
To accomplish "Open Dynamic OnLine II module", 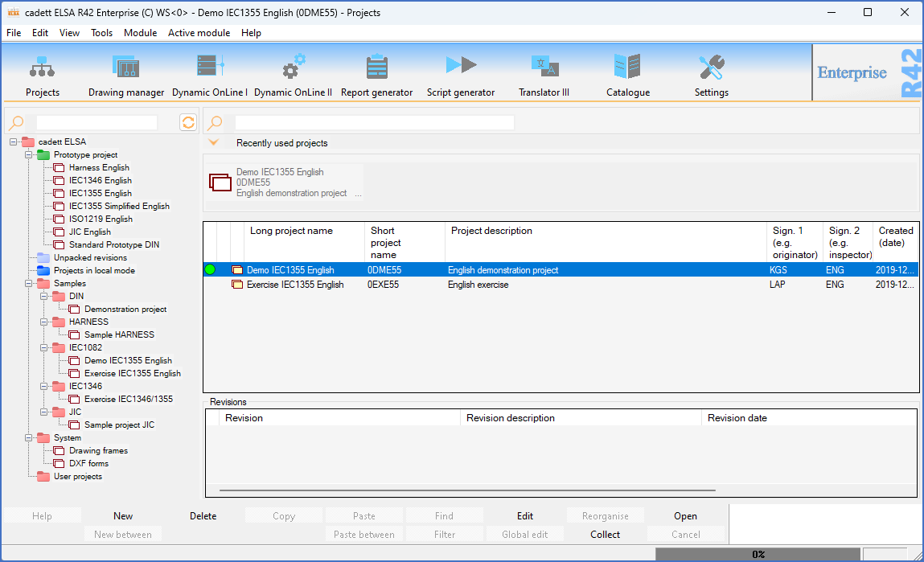I will [293, 66].
